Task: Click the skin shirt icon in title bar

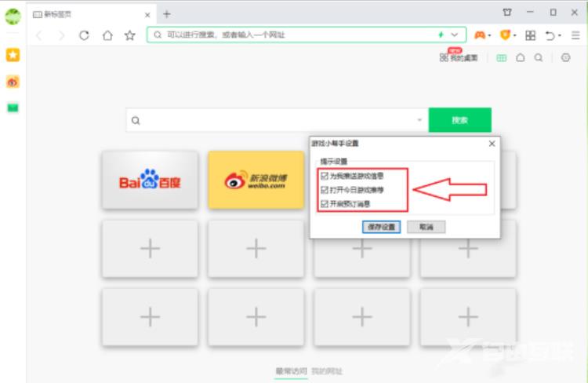Action: click(x=507, y=13)
